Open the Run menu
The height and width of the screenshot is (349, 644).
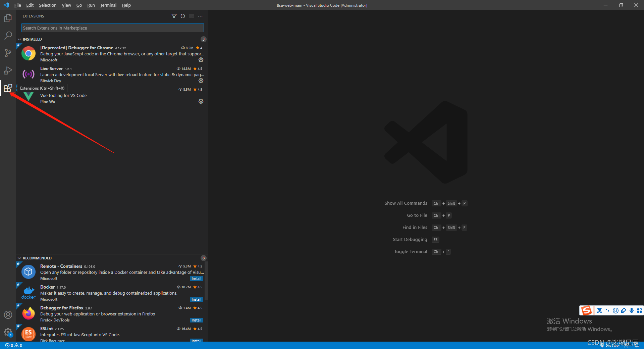(91, 5)
